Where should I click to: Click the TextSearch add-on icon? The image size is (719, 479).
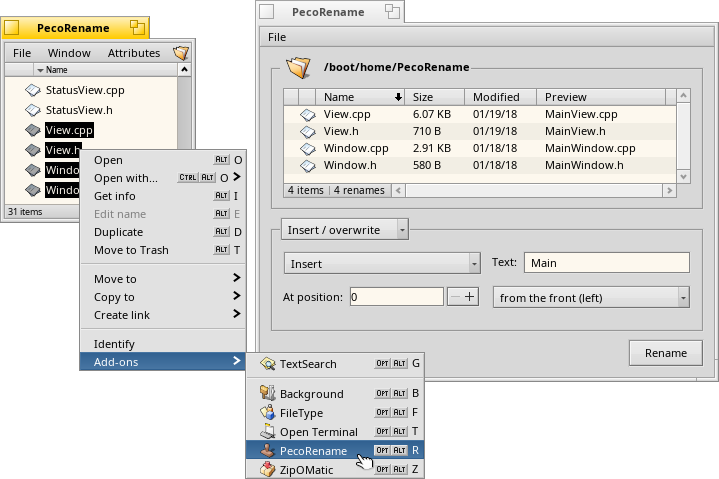pyautogui.click(x=267, y=364)
